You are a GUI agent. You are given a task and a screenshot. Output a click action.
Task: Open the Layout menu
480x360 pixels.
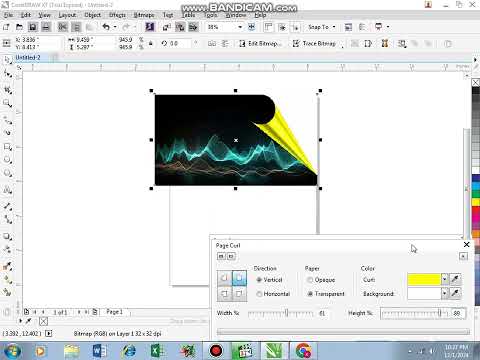[67, 15]
